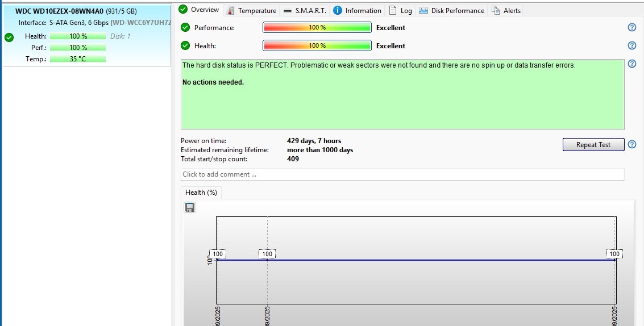Select the Health (%) chart tab

(x=201, y=193)
